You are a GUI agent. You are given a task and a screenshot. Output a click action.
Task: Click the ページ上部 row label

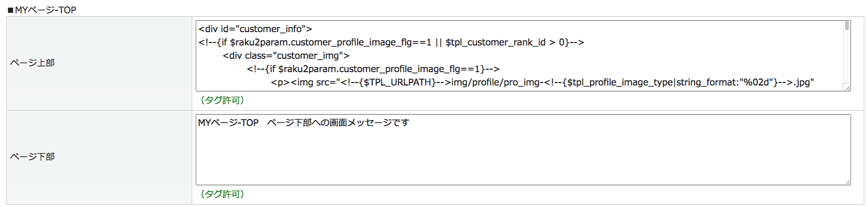33,63
